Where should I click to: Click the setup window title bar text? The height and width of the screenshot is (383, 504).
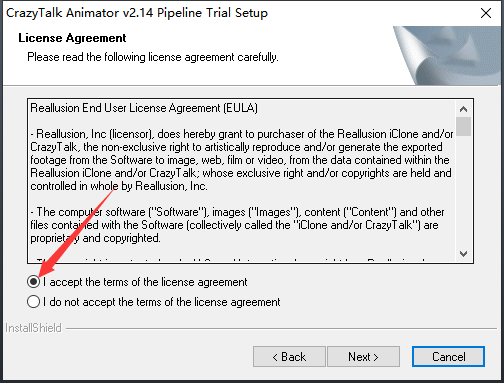point(137,13)
